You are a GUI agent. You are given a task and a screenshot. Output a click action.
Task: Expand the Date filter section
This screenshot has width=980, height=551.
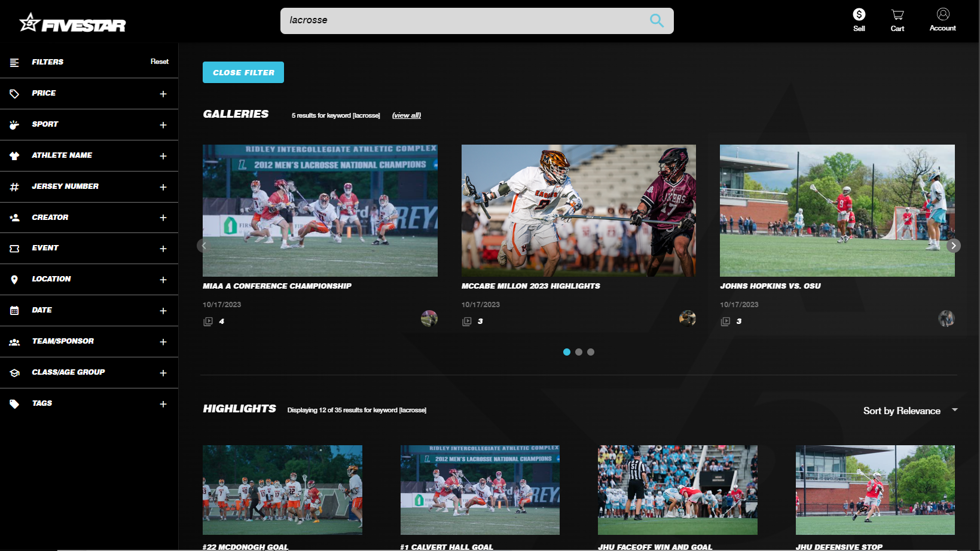point(163,311)
